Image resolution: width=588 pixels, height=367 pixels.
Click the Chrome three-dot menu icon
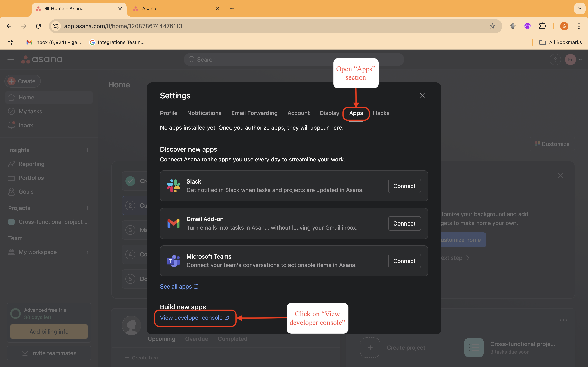579,26
